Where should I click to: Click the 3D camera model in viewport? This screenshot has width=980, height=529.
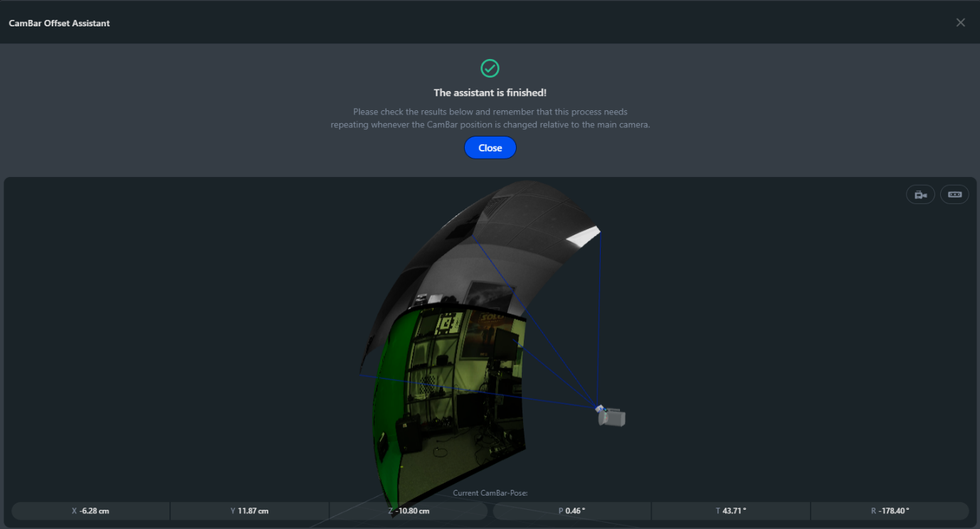pos(611,417)
